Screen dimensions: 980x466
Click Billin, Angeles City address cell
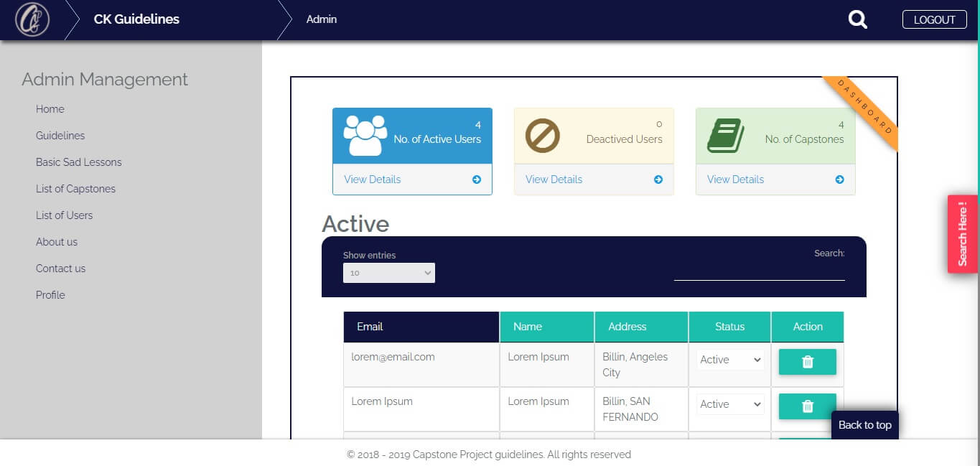pos(642,365)
